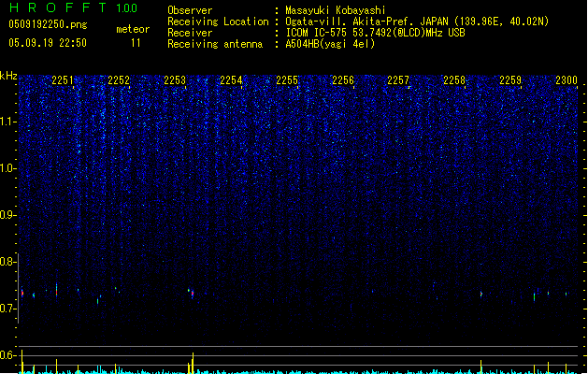The height and width of the screenshot is (374, 588).
Task: Click the 2253 time marker
Action: [x=175, y=80]
